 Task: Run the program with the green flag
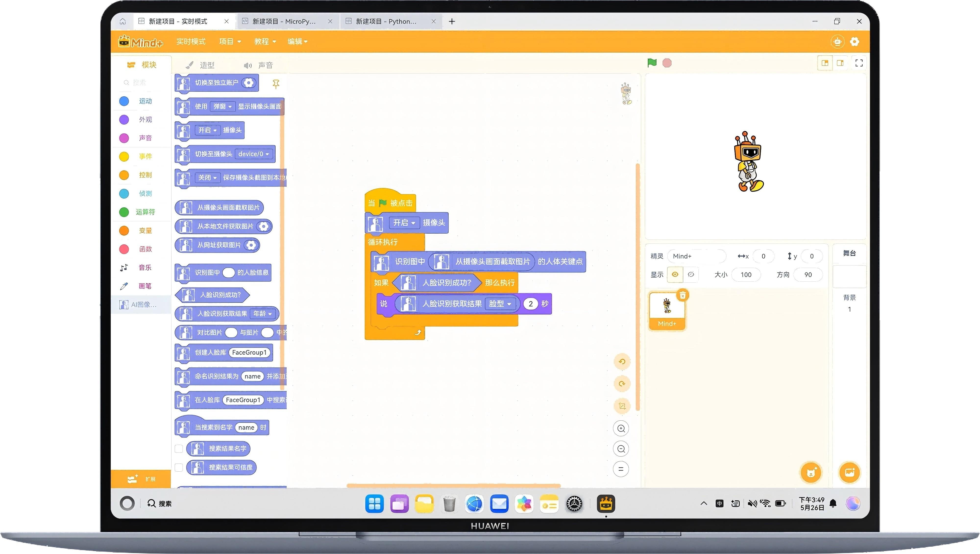652,63
